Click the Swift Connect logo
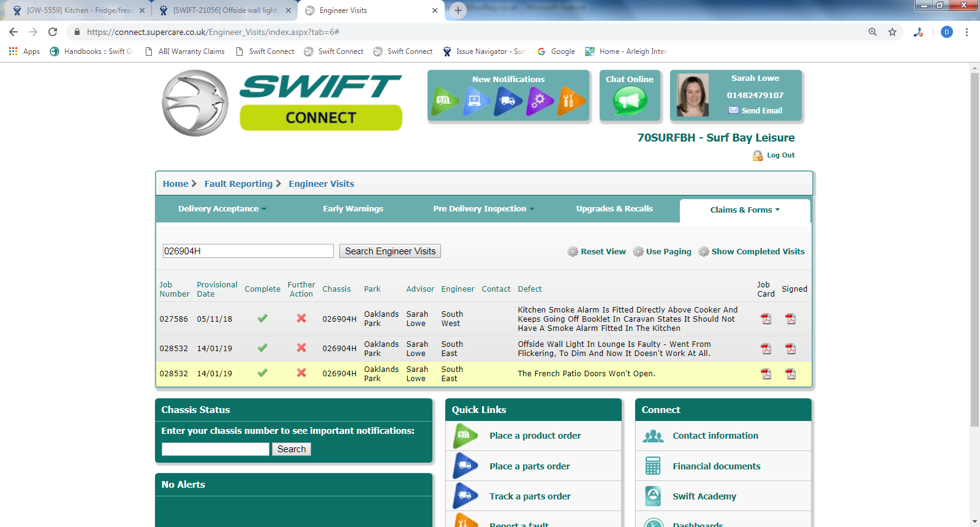 (x=282, y=102)
